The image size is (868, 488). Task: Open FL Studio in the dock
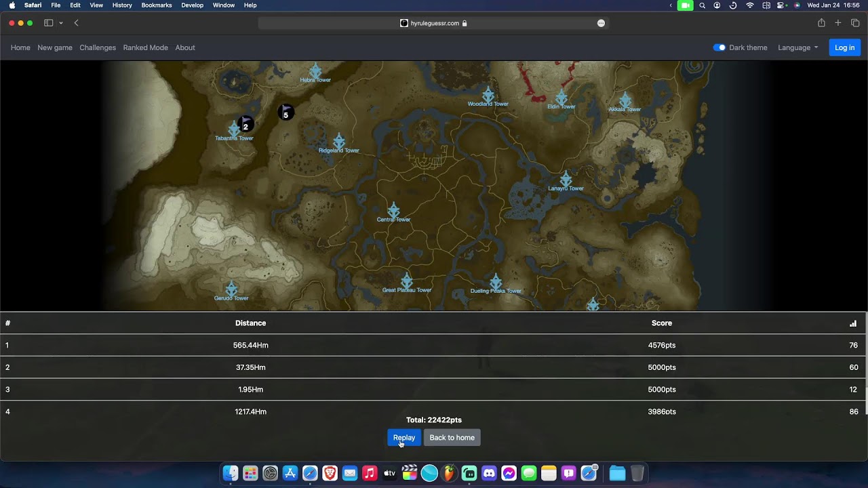point(449,473)
